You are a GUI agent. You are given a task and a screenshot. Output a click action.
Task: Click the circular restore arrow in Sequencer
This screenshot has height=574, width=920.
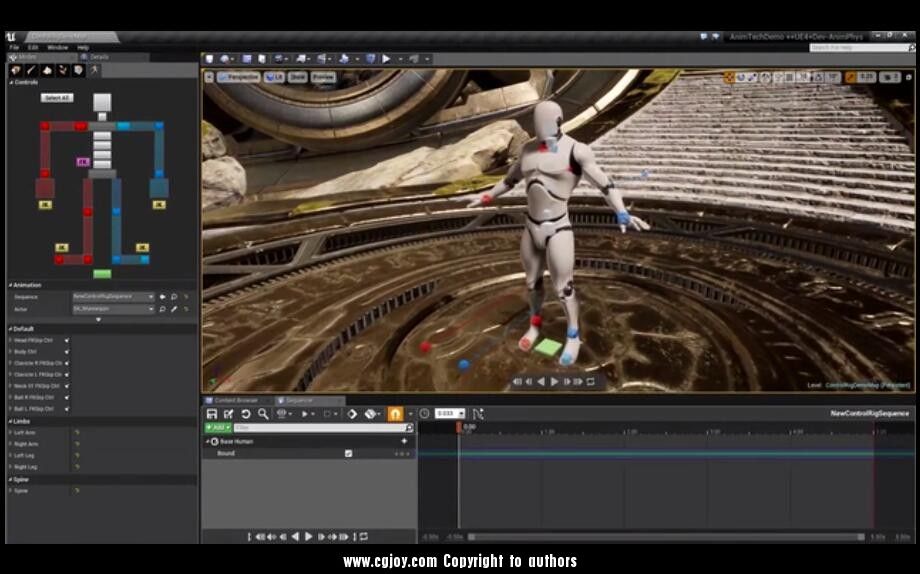tap(246, 414)
